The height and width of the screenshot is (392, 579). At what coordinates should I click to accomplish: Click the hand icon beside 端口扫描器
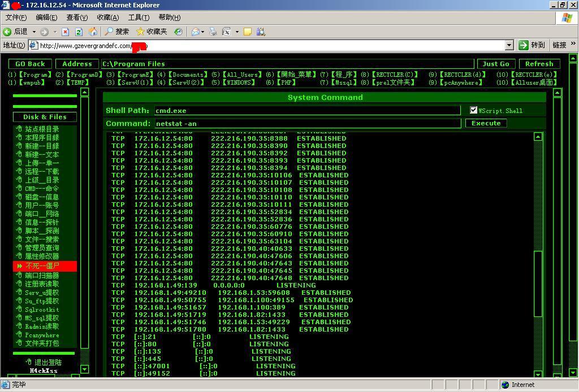tap(19, 275)
